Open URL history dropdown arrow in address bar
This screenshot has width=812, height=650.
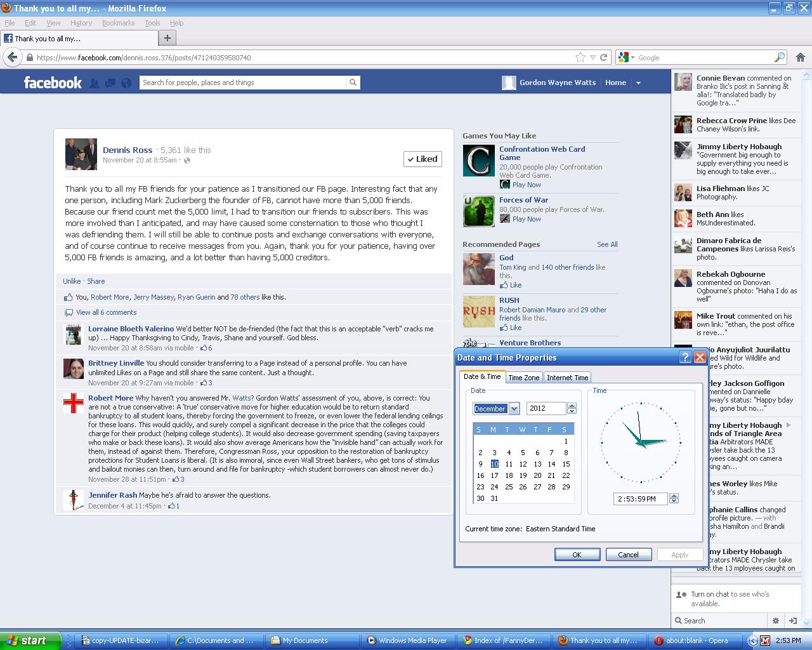(x=593, y=57)
